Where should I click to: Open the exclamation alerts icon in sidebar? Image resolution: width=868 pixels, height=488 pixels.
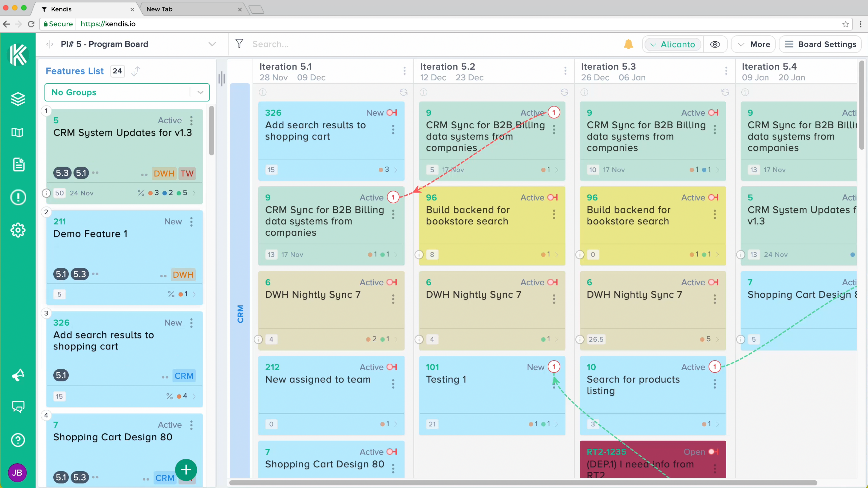pos(18,197)
